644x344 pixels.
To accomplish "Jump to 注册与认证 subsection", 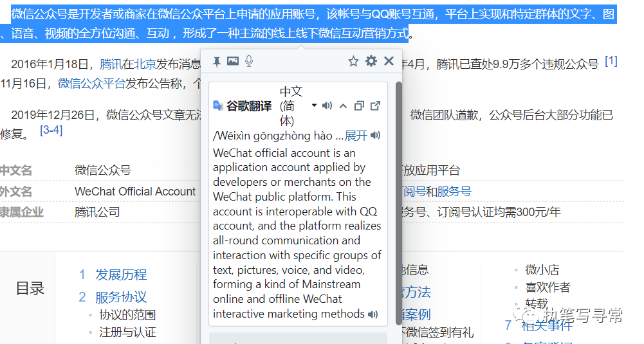I will (x=127, y=332).
